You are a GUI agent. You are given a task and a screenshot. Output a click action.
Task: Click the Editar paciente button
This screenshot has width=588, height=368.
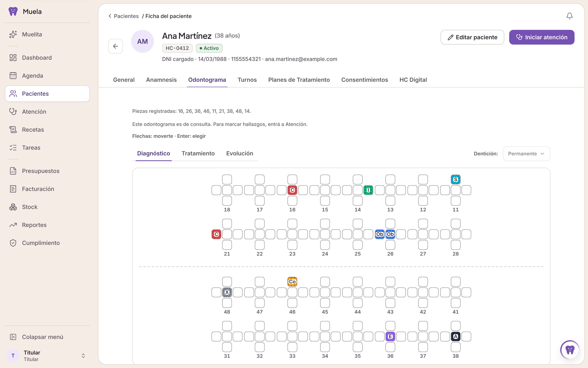click(x=472, y=37)
